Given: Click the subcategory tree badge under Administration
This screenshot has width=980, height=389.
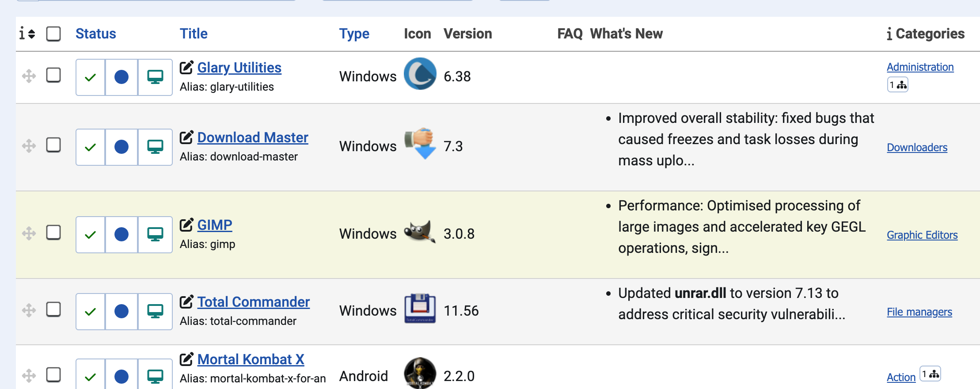Looking at the screenshot, I should [x=898, y=85].
